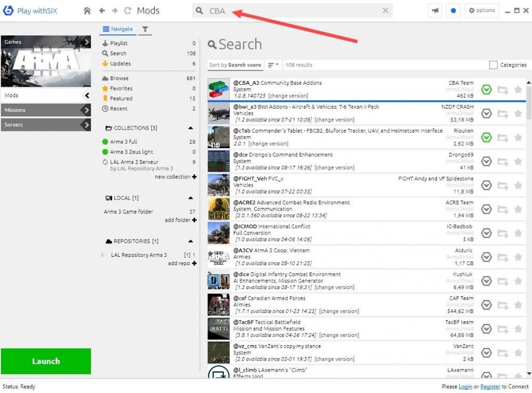This screenshot has height=393, width=532.
Task: Create a new collection
Action: point(176,177)
